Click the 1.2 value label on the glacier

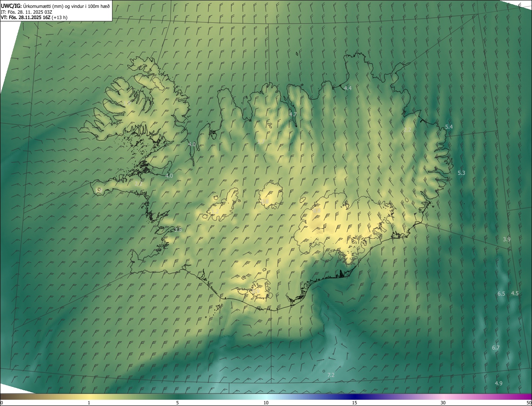click(x=215, y=212)
